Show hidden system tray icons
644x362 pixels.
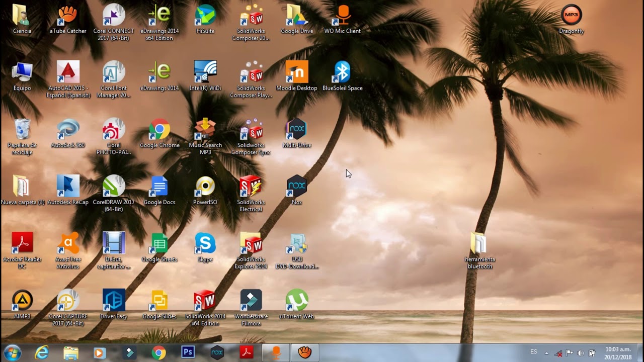pos(546,353)
